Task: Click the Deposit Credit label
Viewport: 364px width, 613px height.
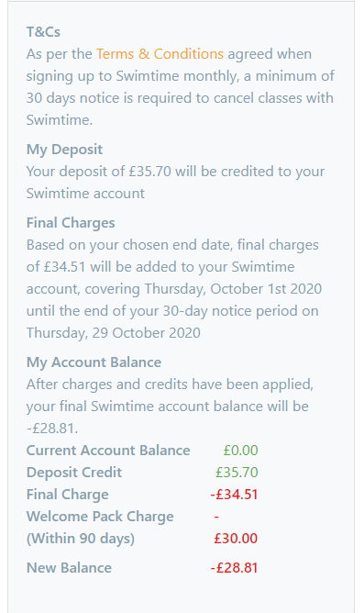Action: pos(74,472)
